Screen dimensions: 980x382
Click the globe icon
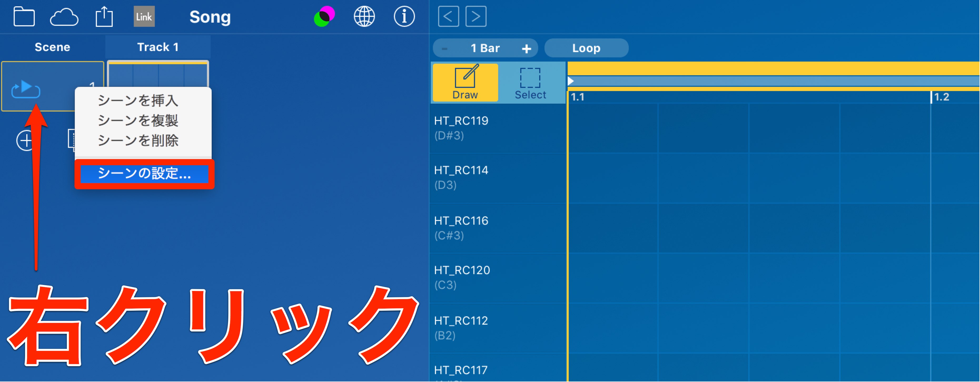[364, 17]
